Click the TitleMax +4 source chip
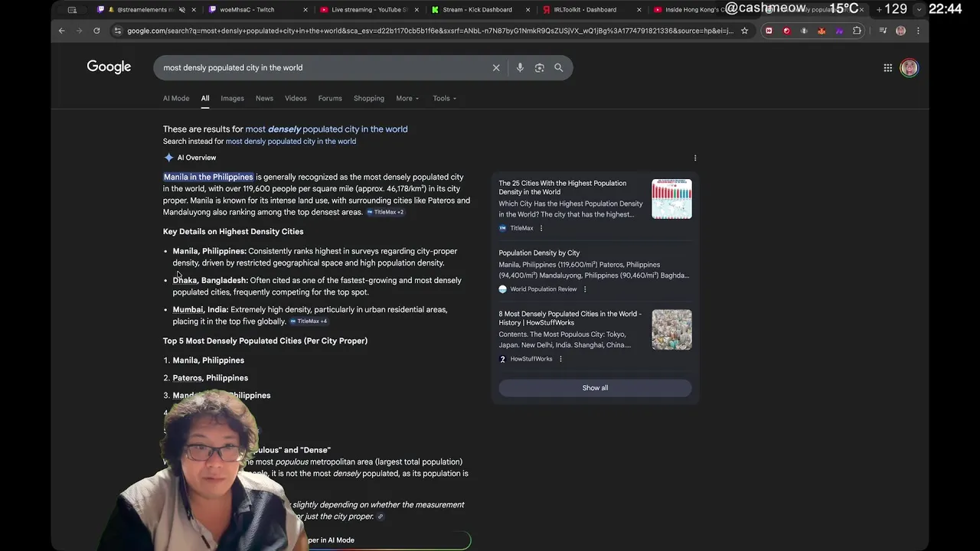This screenshot has height=551, width=980. [x=309, y=321]
